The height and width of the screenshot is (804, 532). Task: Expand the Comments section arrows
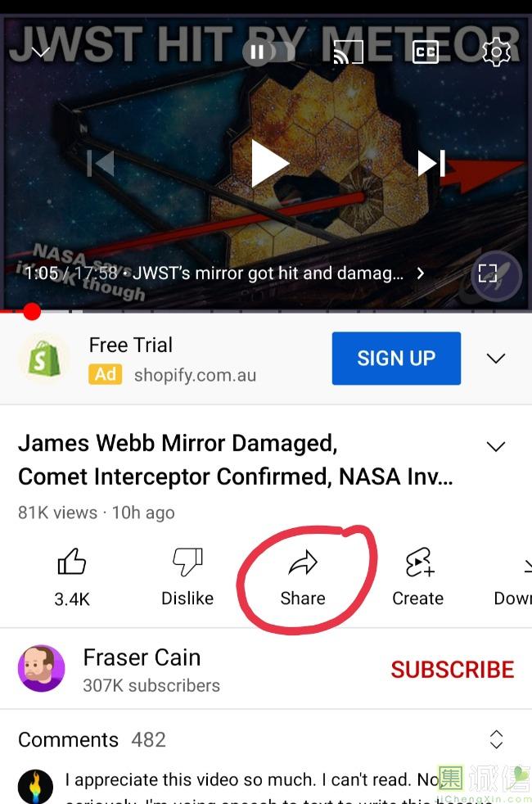point(496,739)
